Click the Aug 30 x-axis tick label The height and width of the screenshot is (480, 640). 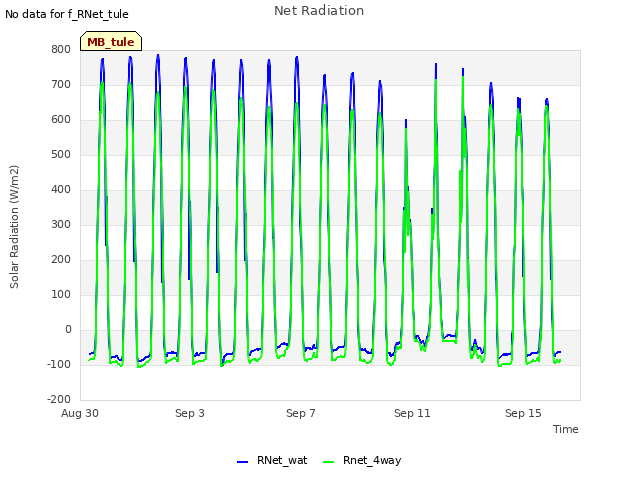(x=80, y=413)
